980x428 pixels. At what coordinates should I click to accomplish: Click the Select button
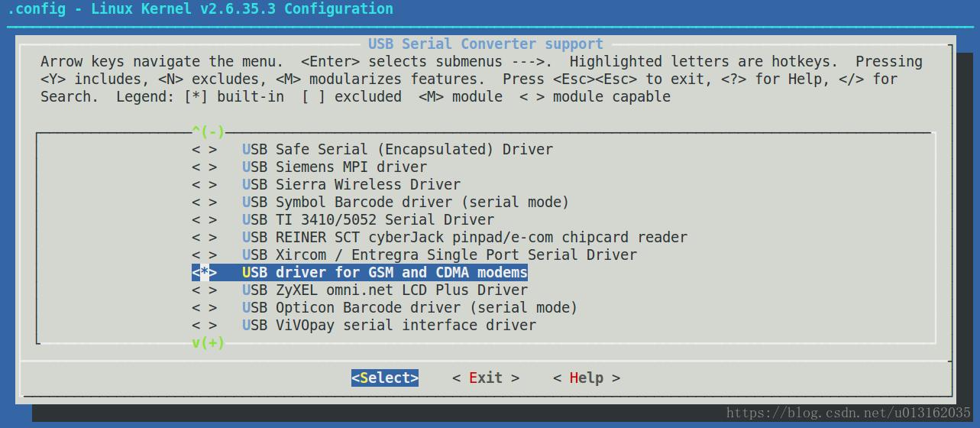(385, 378)
